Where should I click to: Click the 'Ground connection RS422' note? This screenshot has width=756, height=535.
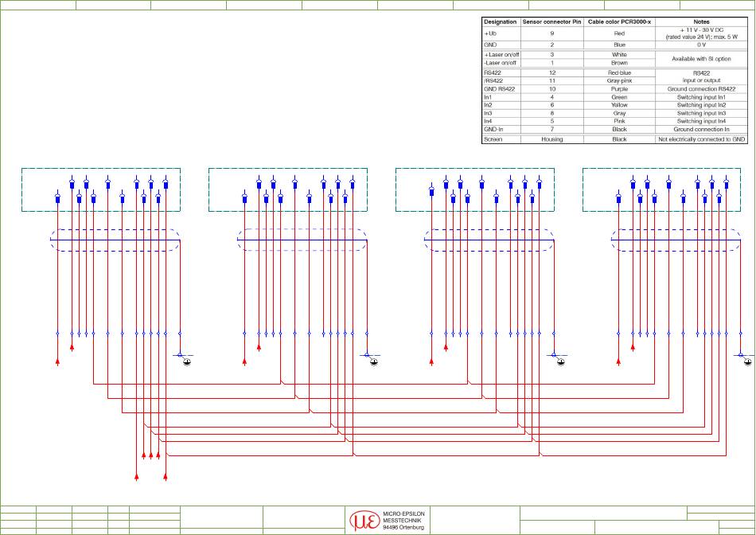702,89
